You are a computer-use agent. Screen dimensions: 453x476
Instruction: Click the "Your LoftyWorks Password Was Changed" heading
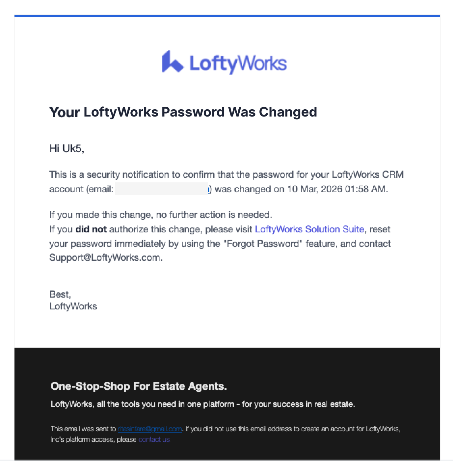pos(183,112)
